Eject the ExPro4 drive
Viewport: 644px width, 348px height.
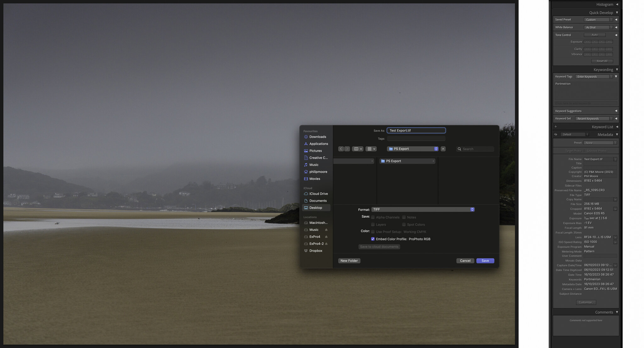pyautogui.click(x=326, y=237)
